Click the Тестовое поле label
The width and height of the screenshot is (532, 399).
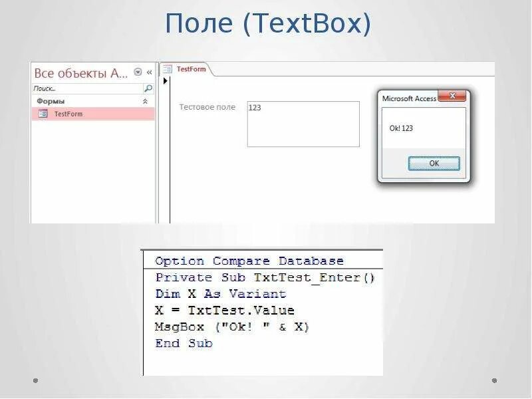click(x=207, y=107)
